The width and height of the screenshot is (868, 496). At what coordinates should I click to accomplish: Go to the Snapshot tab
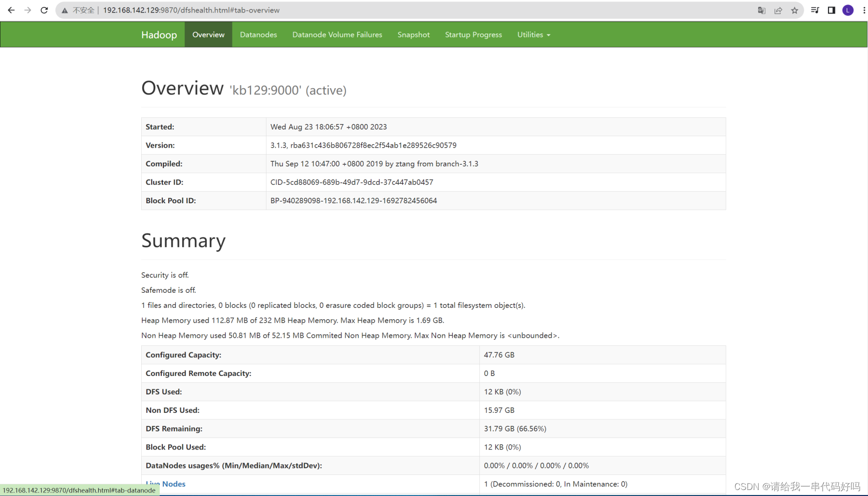pyautogui.click(x=414, y=35)
